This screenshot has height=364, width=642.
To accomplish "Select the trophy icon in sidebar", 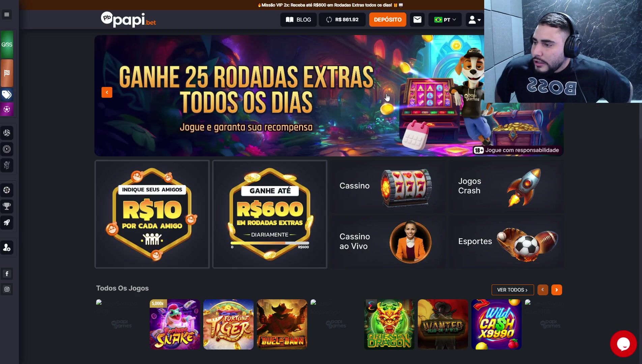I will [x=7, y=206].
